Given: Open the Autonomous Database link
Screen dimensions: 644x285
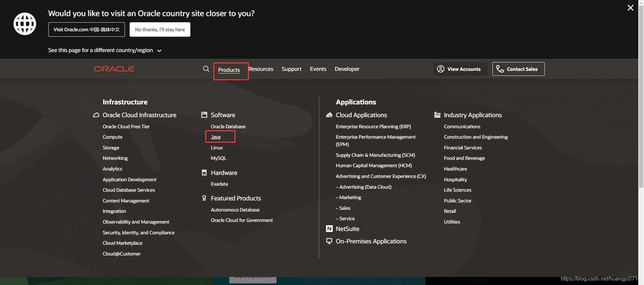Looking at the screenshot, I should point(235,210).
